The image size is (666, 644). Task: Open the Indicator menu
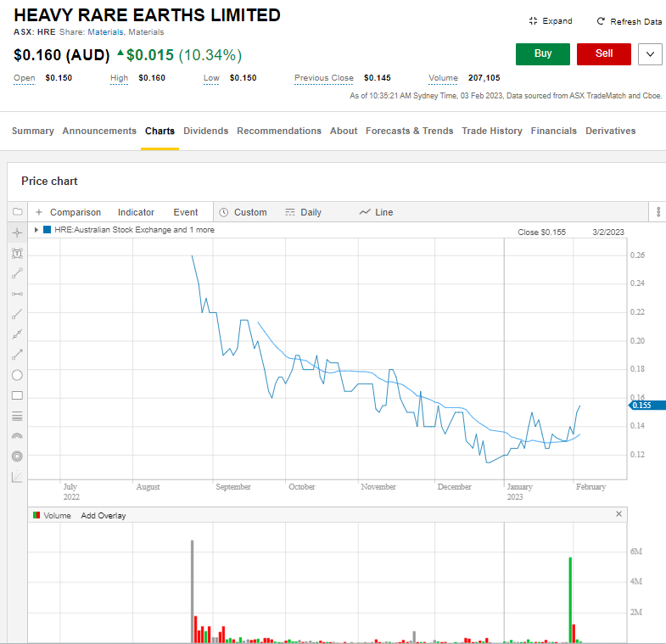click(136, 212)
